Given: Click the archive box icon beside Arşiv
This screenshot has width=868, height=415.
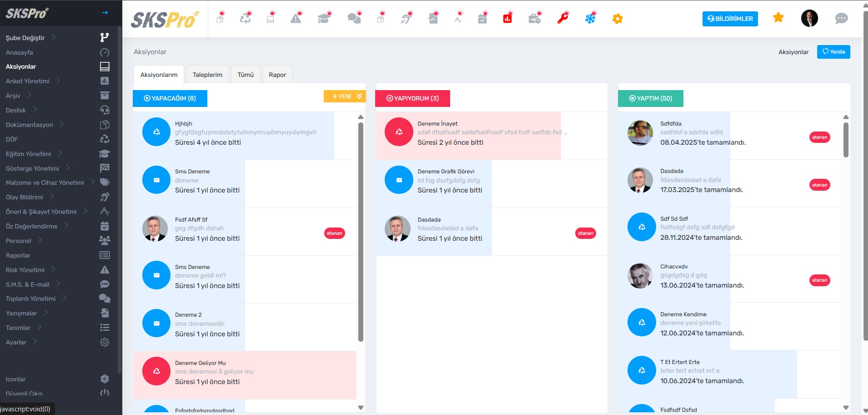Looking at the screenshot, I should tap(105, 96).
